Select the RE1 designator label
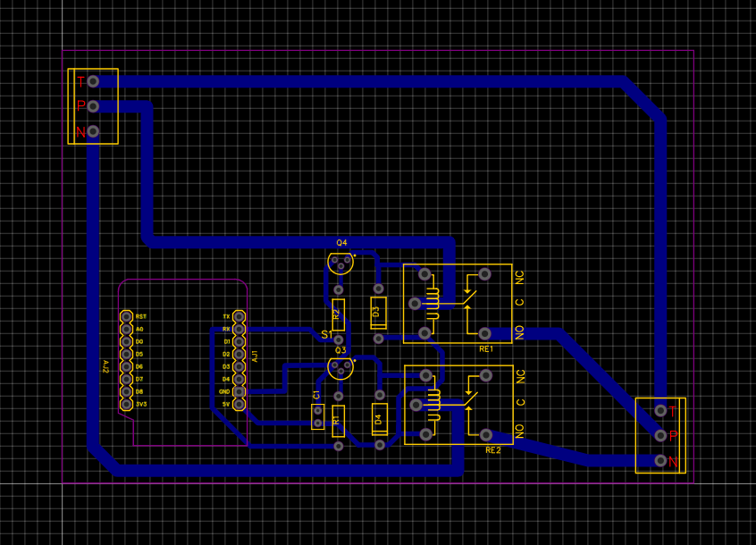Image resolution: width=756 pixels, height=545 pixels. tap(486, 348)
